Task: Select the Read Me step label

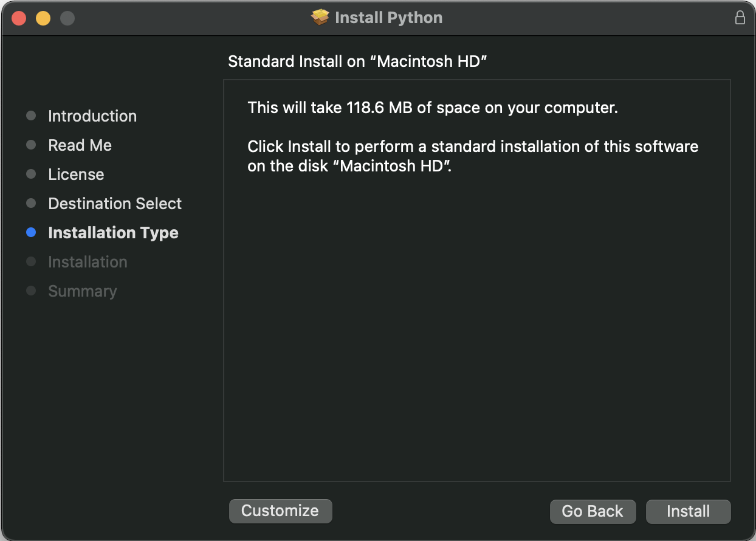Action: point(80,145)
